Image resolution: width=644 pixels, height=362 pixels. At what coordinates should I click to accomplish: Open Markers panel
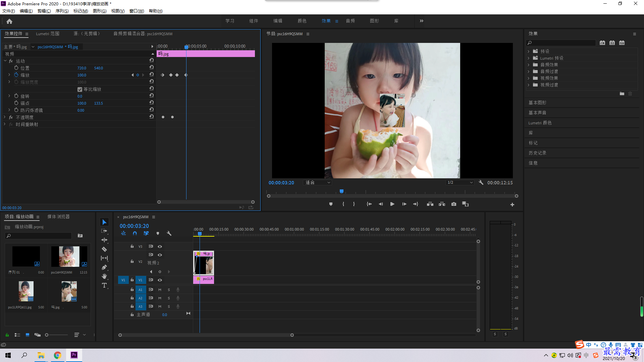point(533,143)
